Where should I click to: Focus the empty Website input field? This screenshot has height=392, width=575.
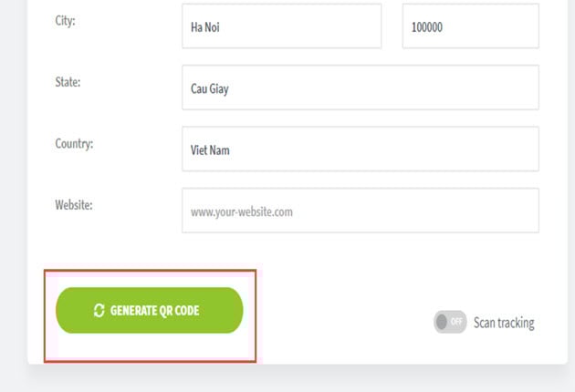coord(361,211)
